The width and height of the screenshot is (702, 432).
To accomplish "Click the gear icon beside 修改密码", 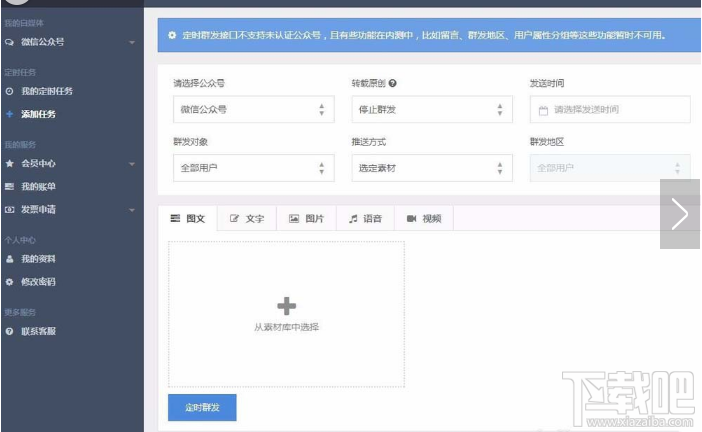I will pos(9,282).
